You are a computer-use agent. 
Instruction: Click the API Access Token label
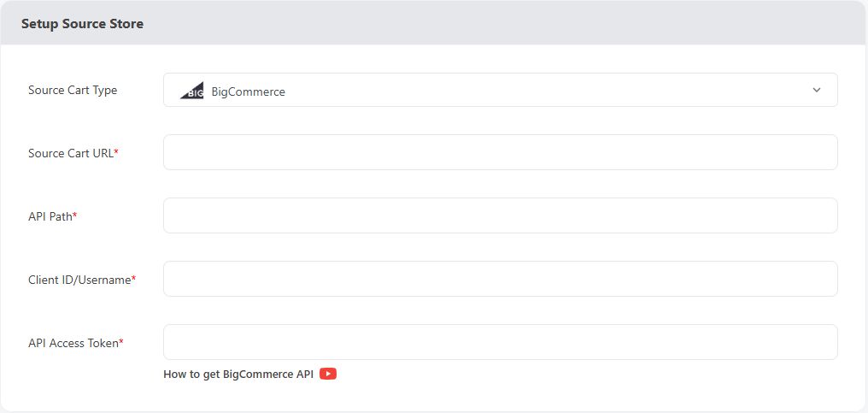point(76,343)
